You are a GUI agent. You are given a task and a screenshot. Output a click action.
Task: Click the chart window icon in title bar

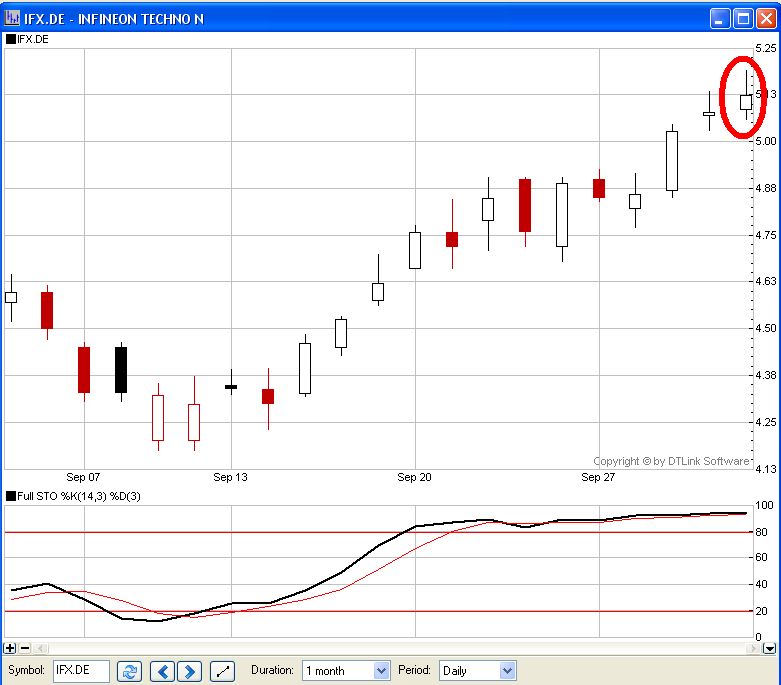coord(11,18)
